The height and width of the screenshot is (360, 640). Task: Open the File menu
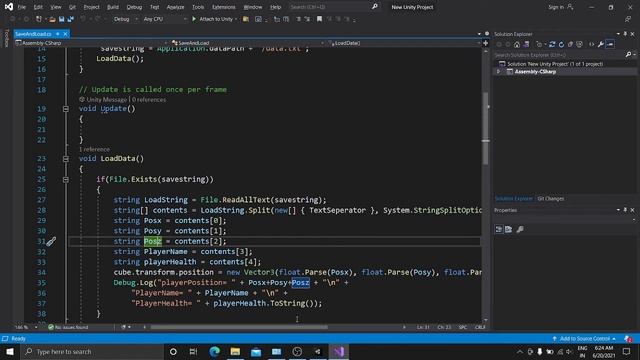coord(22,7)
